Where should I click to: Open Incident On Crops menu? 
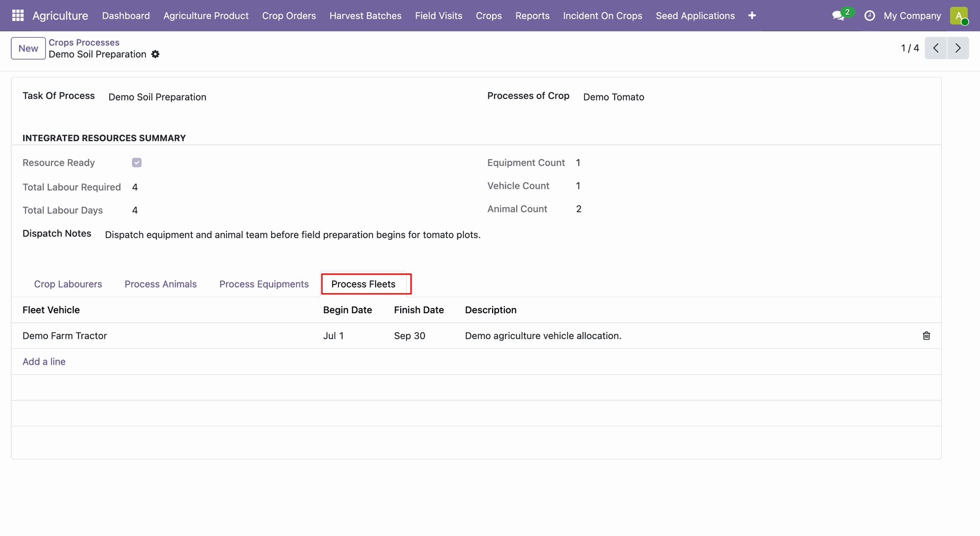point(602,16)
